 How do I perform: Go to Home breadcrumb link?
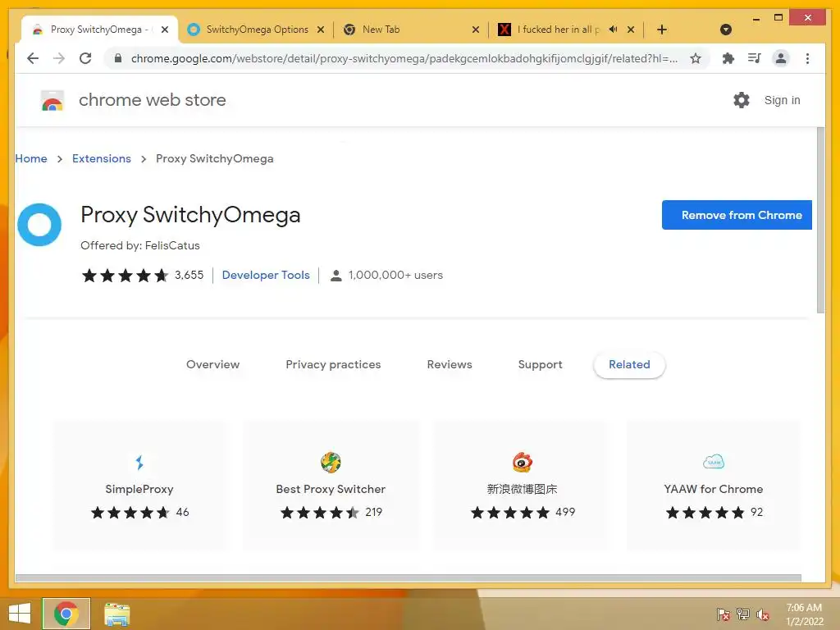[x=31, y=158]
